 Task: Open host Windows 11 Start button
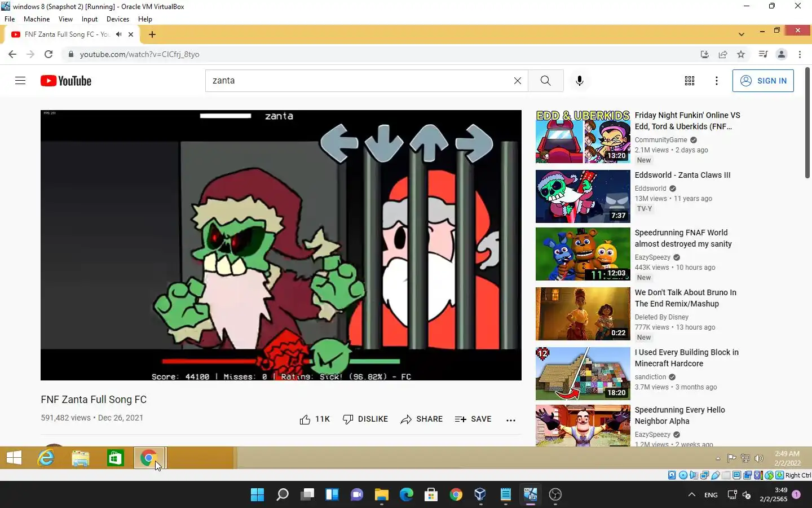pos(257,495)
